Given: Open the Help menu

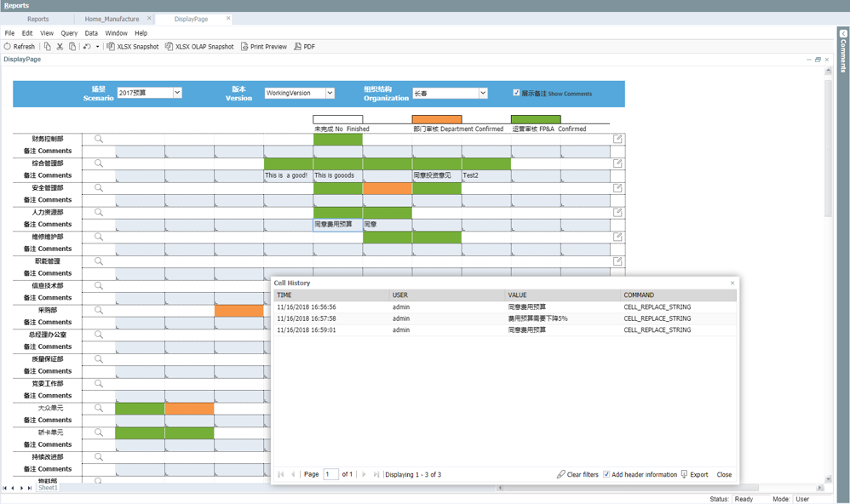Looking at the screenshot, I should [x=141, y=33].
